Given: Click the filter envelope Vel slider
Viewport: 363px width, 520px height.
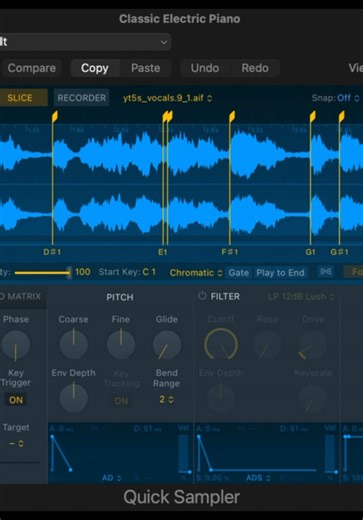Looking at the screenshot, I should click(x=331, y=454).
